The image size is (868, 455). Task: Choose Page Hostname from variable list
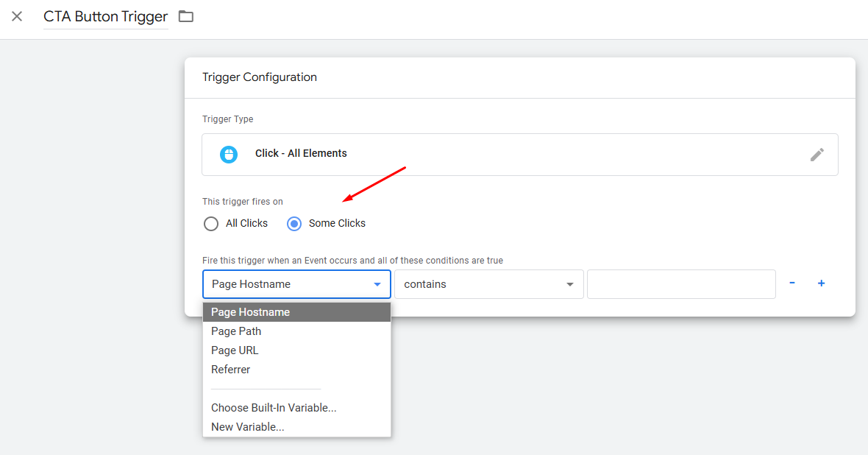point(296,312)
